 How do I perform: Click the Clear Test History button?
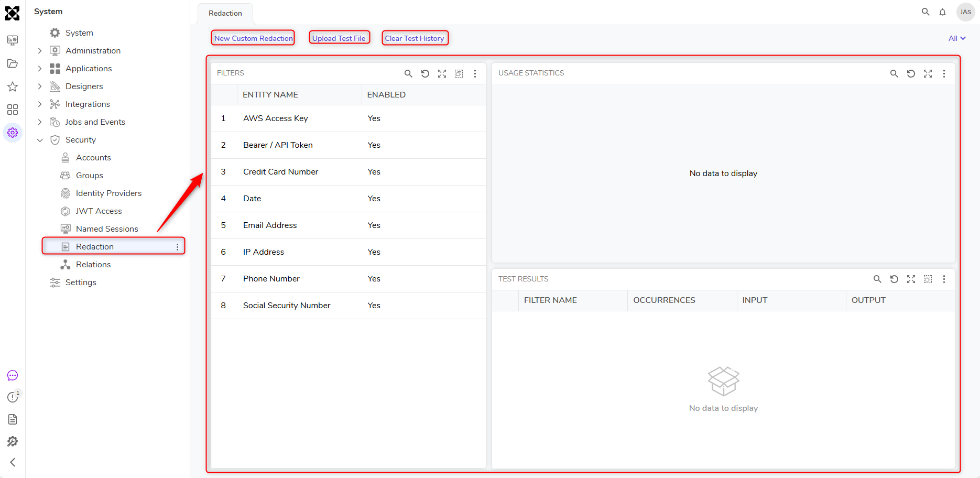point(415,38)
